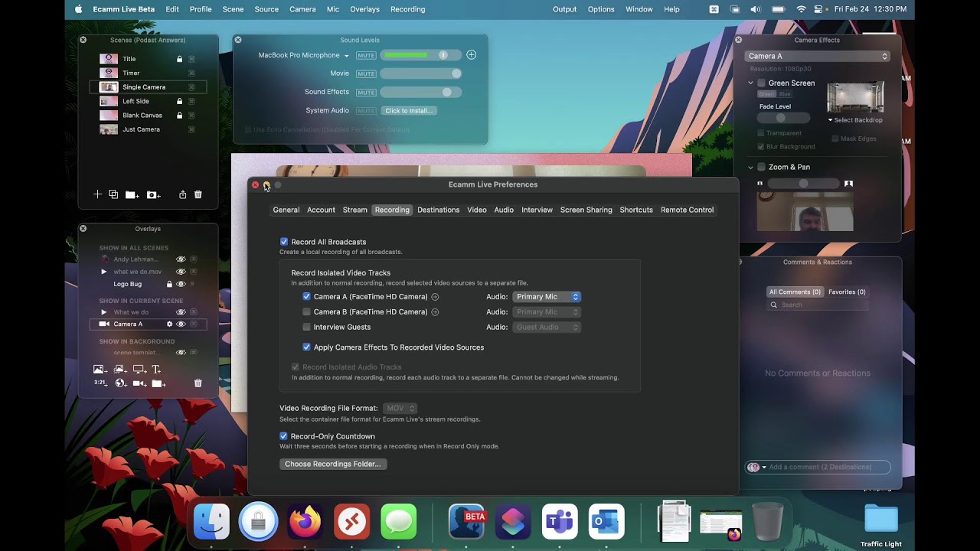Export the scene with the share icon
This screenshot has width=980, height=551.
[x=182, y=194]
